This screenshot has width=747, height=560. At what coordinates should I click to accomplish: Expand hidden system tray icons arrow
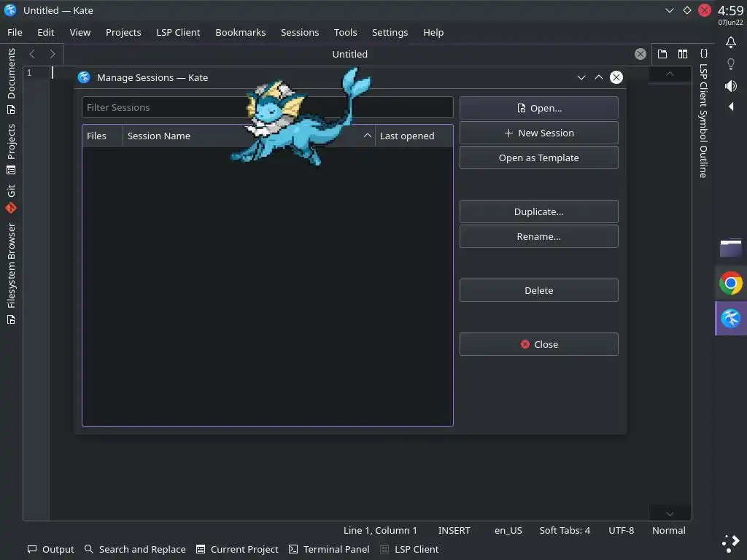tap(731, 106)
